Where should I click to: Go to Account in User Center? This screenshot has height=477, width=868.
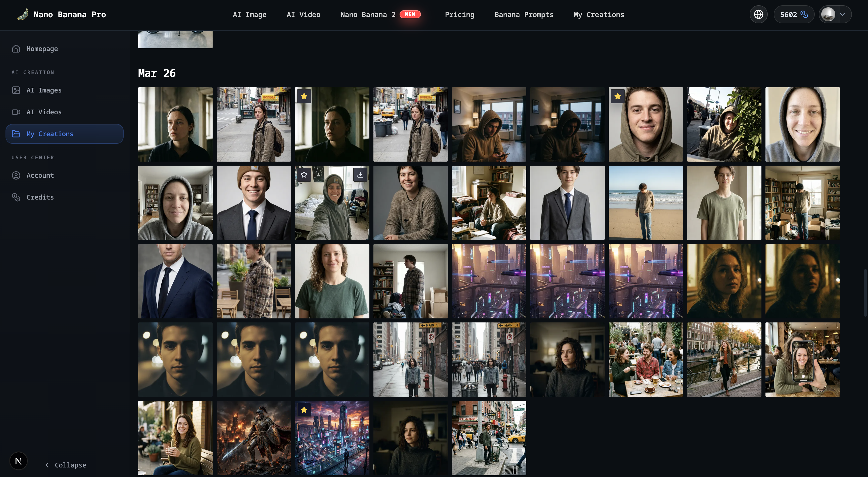coord(40,175)
